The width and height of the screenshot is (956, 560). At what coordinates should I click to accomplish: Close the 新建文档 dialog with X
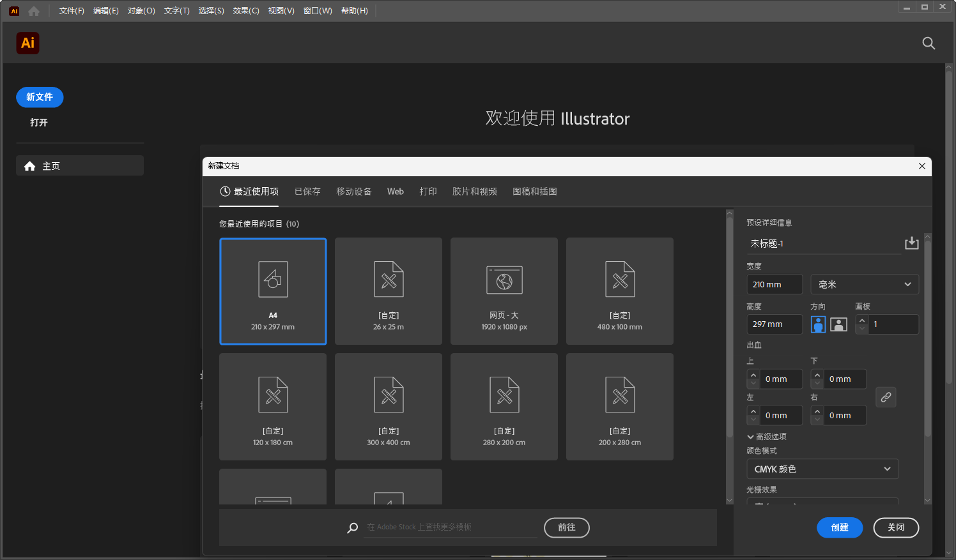tap(922, 166)
